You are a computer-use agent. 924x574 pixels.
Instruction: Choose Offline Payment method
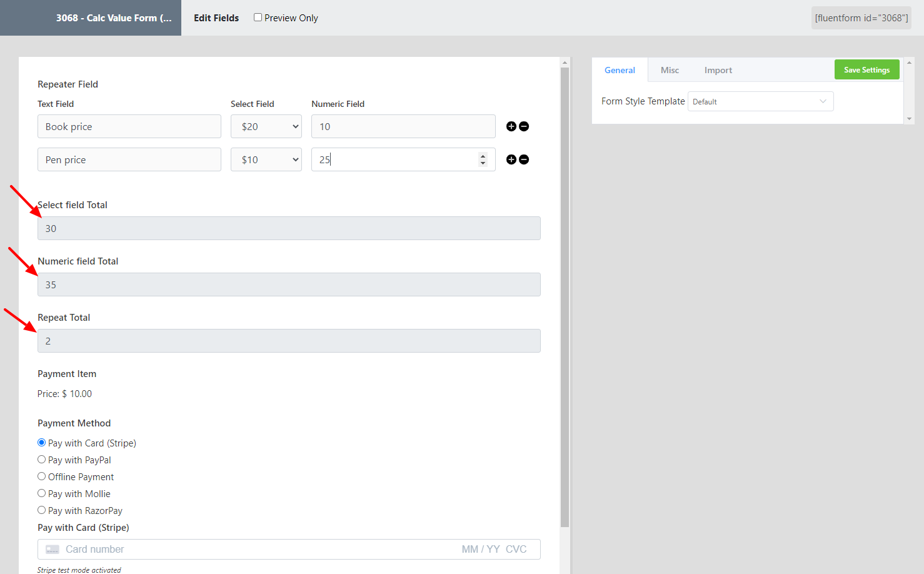click(x=42, y=476)
